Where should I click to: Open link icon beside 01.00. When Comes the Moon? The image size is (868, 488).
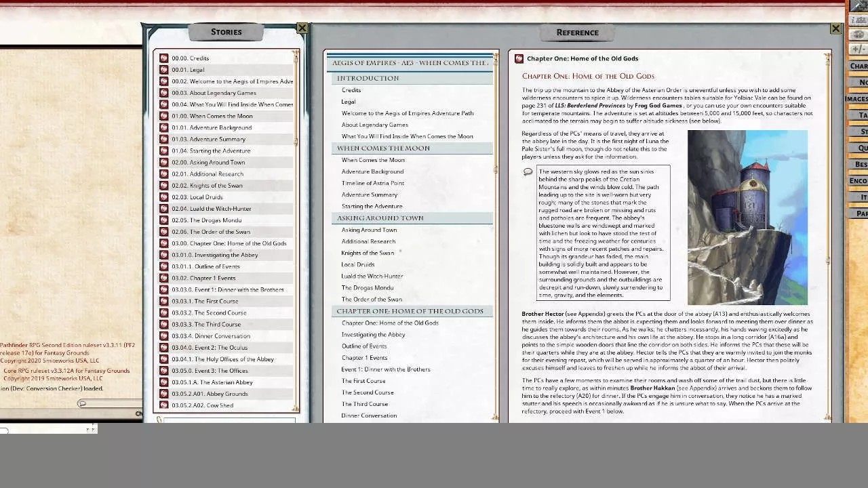click(163, 116)
